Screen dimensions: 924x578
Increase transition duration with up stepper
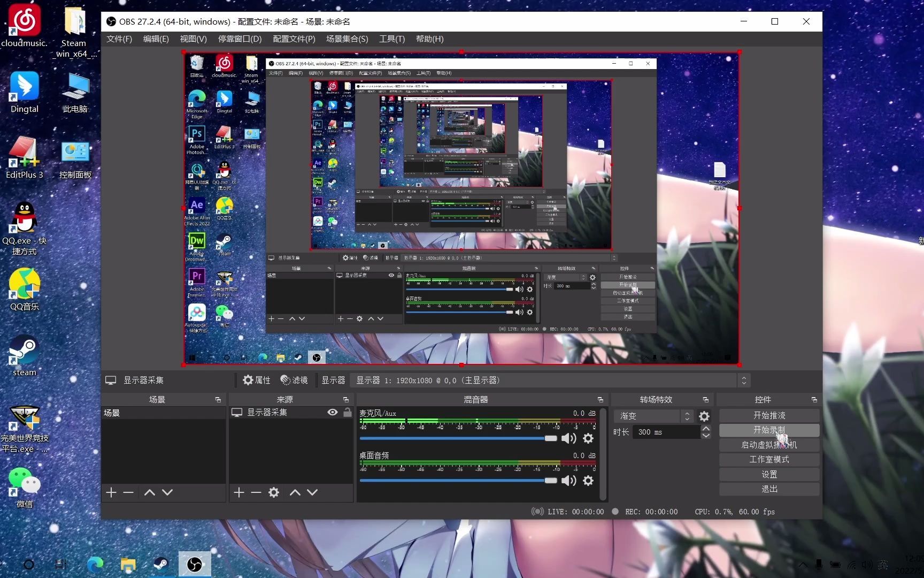[706, 429]
